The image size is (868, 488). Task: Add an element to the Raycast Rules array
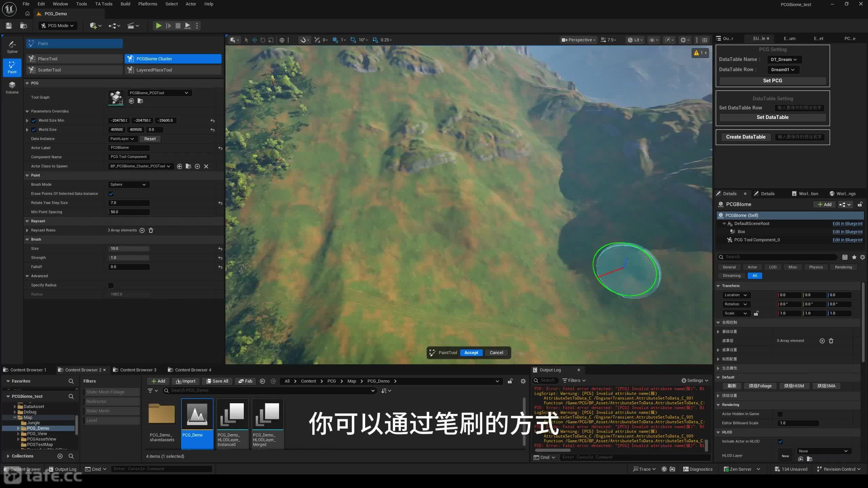tap(142, 230)
